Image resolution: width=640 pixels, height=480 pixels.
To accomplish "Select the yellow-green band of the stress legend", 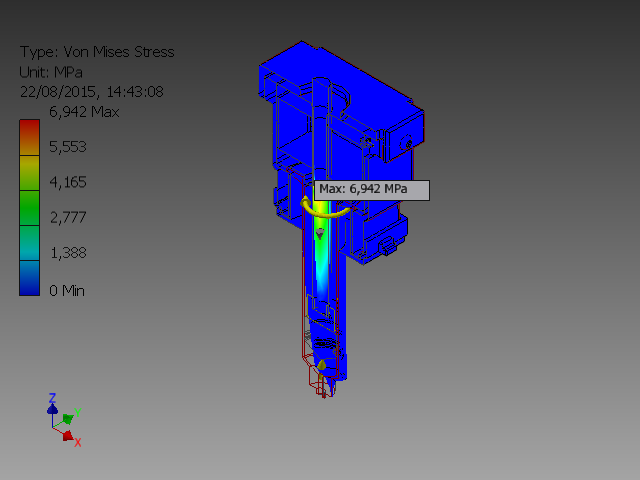I will click(x=29, y=173).
